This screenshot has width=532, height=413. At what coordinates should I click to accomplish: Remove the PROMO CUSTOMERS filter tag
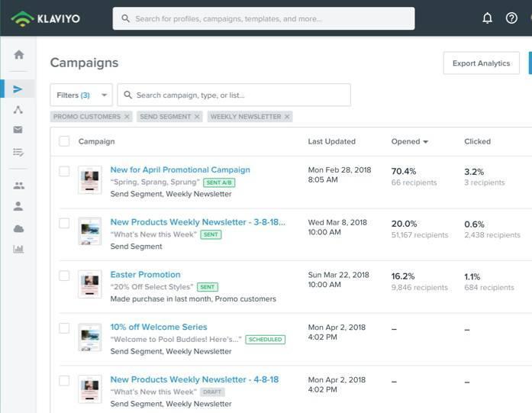coord(127,117)
